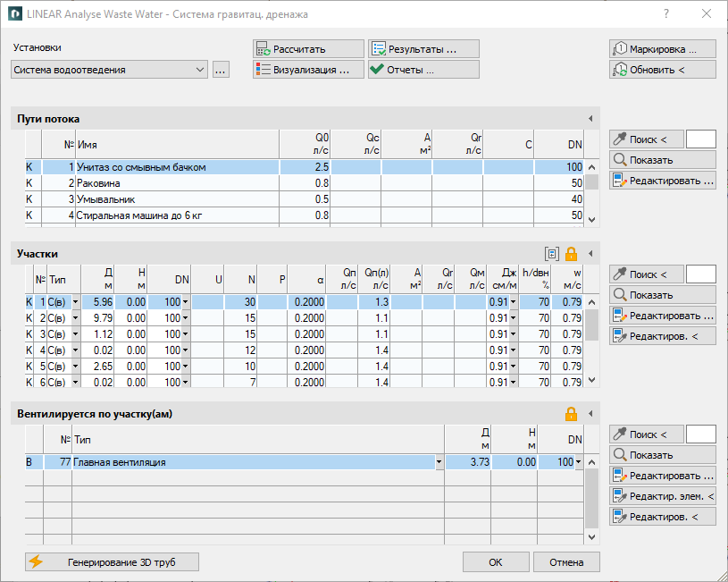728x582 pixels.
Task: Click Редактировать ... in ventilation panel
Action: [663, 476]
